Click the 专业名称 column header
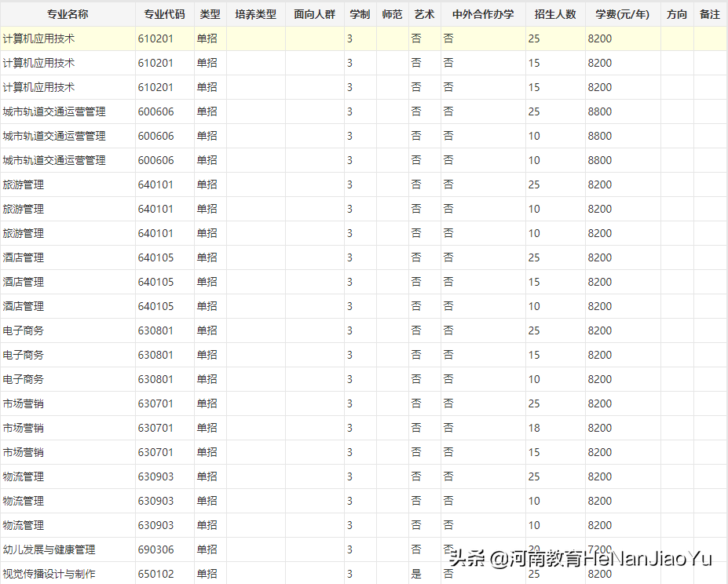The image size is (728, 584). pyautogui.click(x=68, y=14)
